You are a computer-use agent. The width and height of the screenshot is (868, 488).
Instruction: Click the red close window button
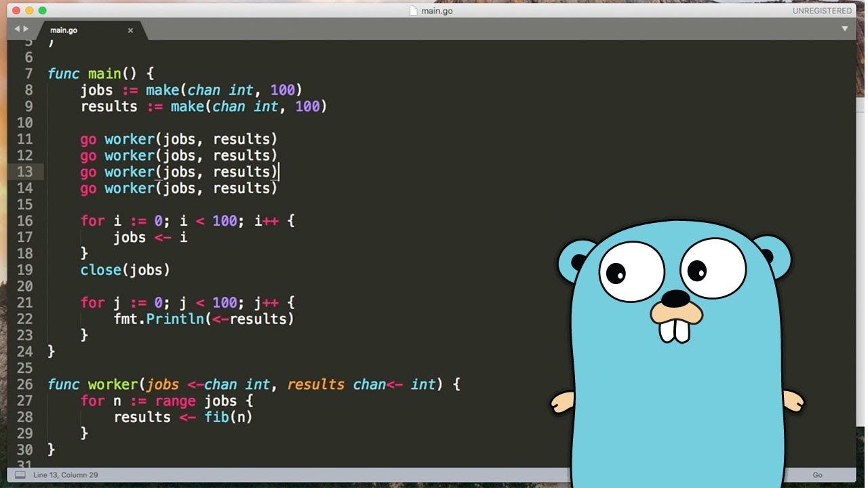pos(16,11)
